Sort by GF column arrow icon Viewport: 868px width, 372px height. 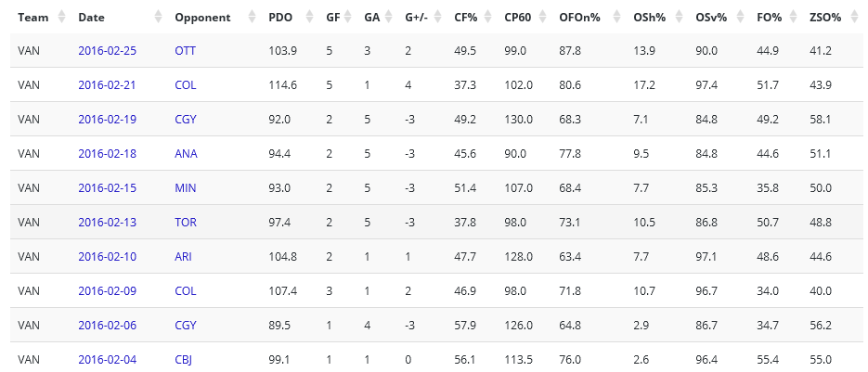pos(348,18)
